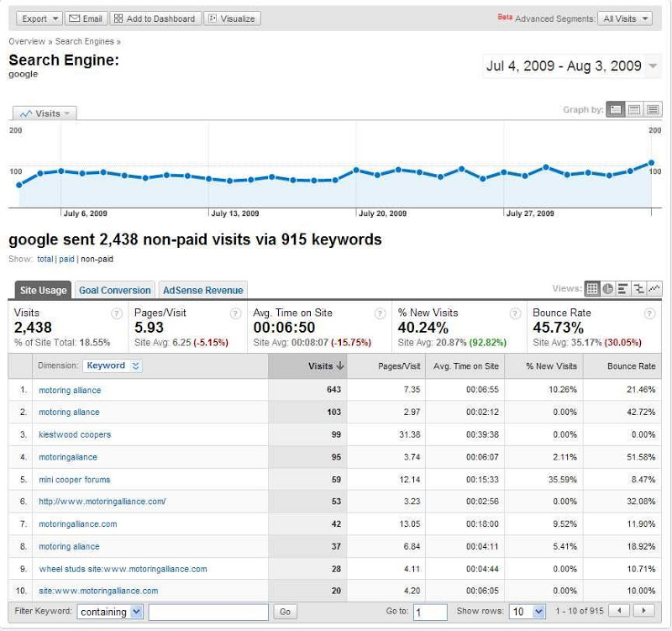The width and height of the screenshot is (672, 631).
Task: Click the July 20, 2009 graph label
Action: [x=382, y=213]
